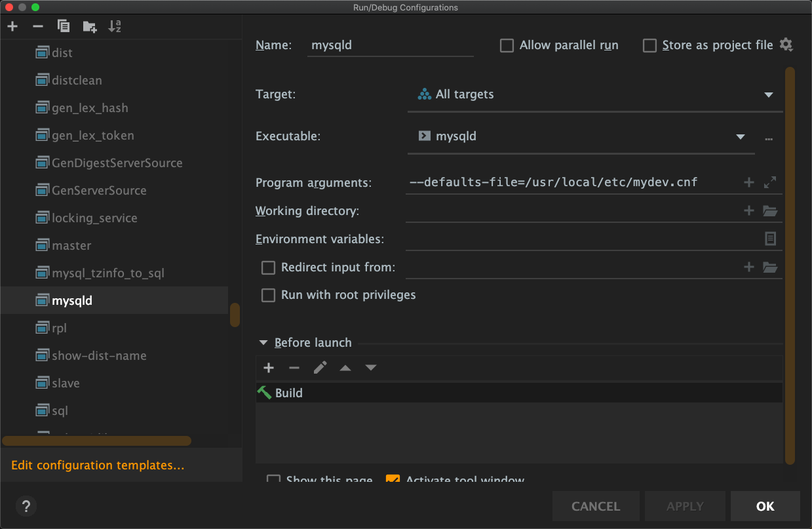Image resolution: width=812 pixels, height=529 pixels.
Task: Click the All targets icon
Action: point(424,94)
